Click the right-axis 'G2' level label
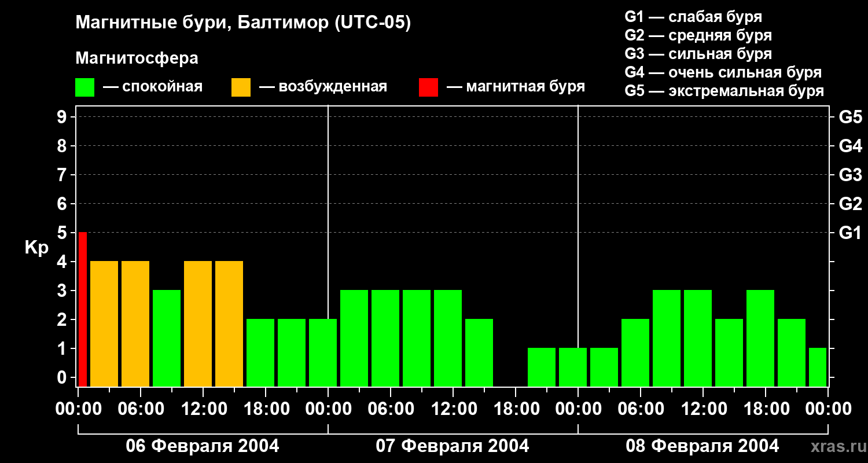This screenshot has width=868, height=463. pyautogui.click(x=851, y=204)
